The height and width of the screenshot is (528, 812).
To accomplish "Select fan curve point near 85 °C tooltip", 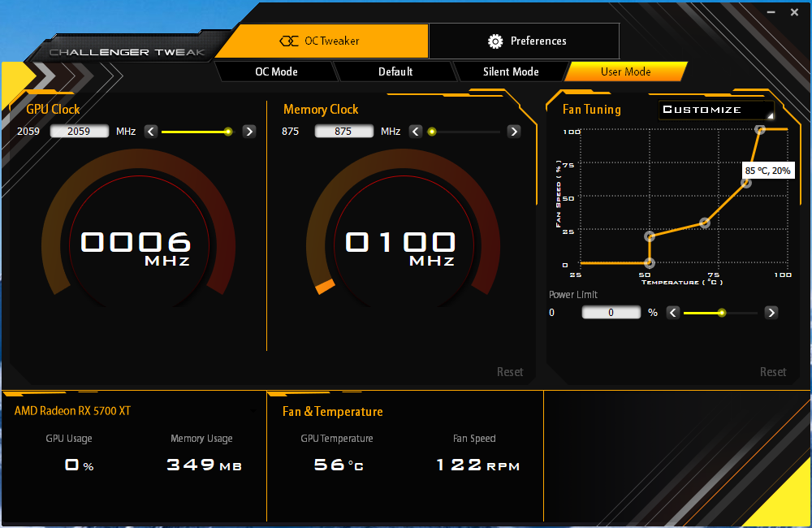I will 745,183.
